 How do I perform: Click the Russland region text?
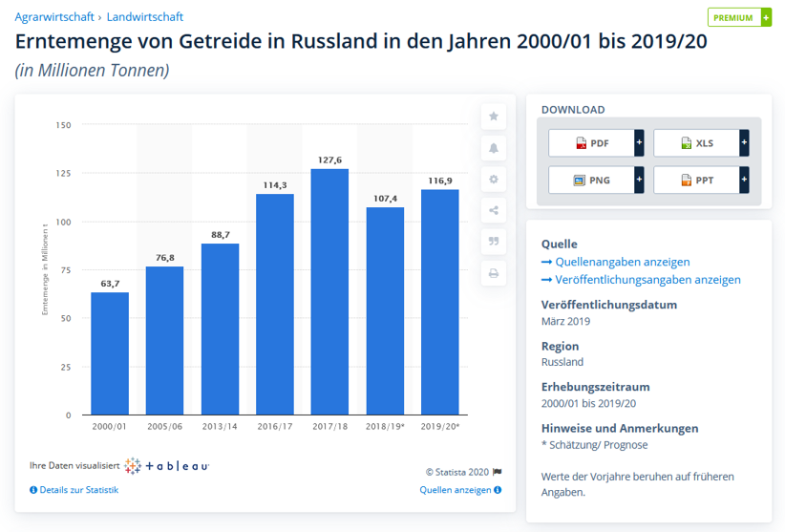click(x=562, y=362)
